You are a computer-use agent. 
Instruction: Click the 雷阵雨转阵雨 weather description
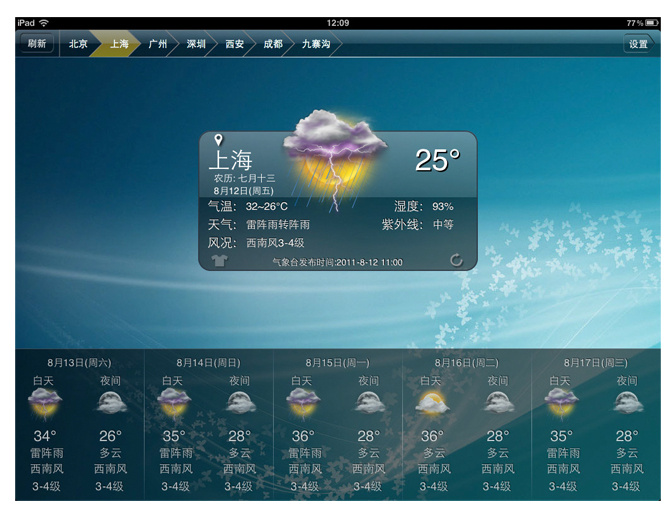(x=278, y=224)
